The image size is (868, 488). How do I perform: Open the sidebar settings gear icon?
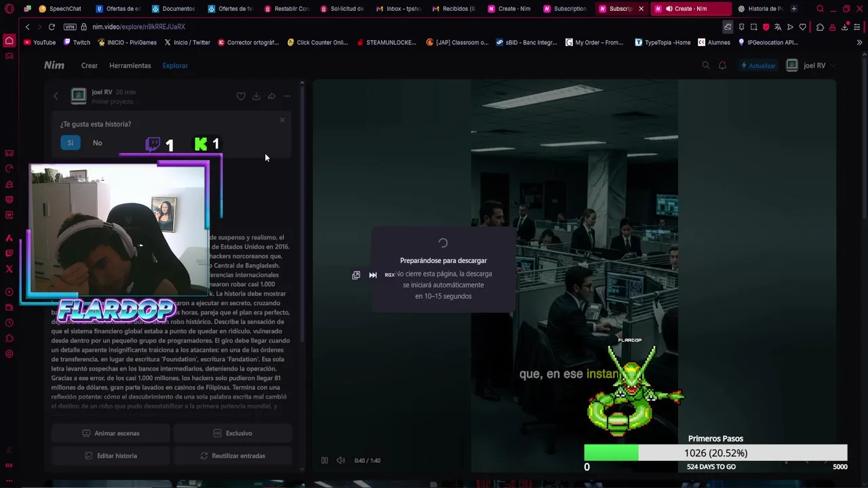(x=9, y=354)
